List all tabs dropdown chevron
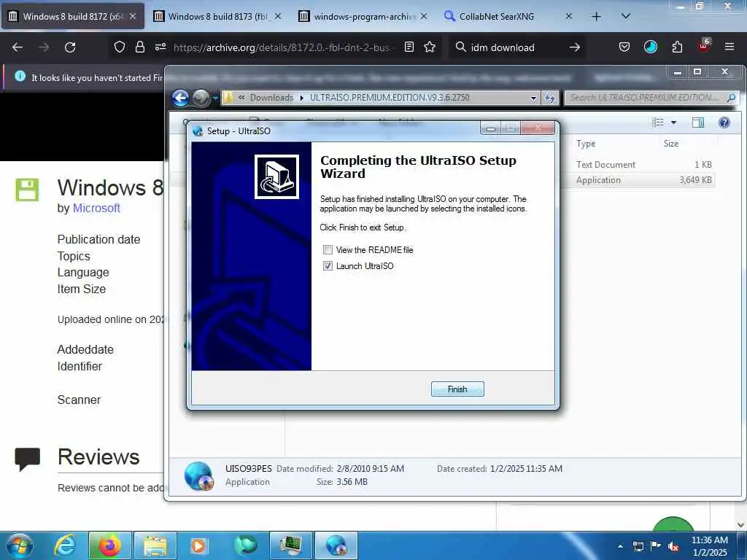This screenshot has height=560, width=747. click(626, 16)
